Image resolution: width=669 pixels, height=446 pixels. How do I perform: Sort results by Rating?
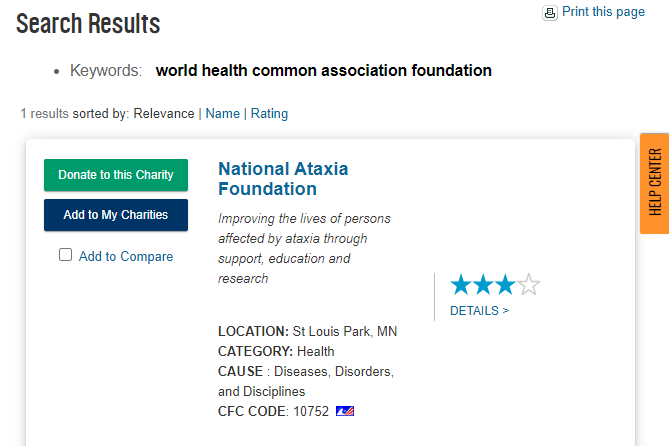[269, 114]
